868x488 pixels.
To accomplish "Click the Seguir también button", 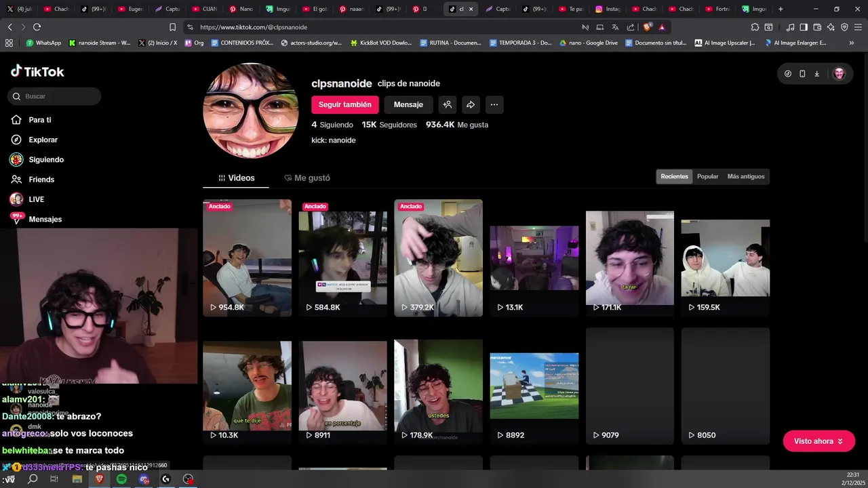I will pos(345,104).
